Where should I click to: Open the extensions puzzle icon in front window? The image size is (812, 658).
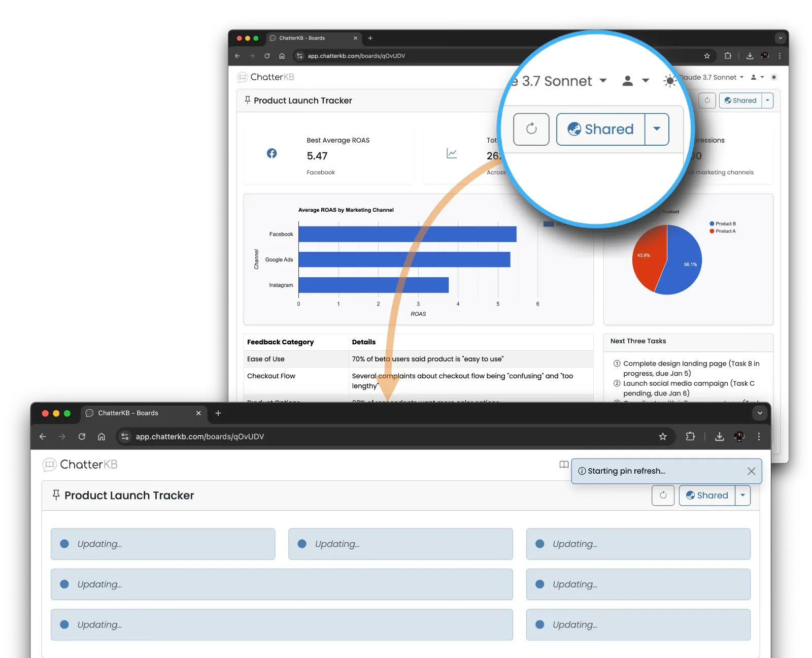pyautogui.click(x=690, y=437)
